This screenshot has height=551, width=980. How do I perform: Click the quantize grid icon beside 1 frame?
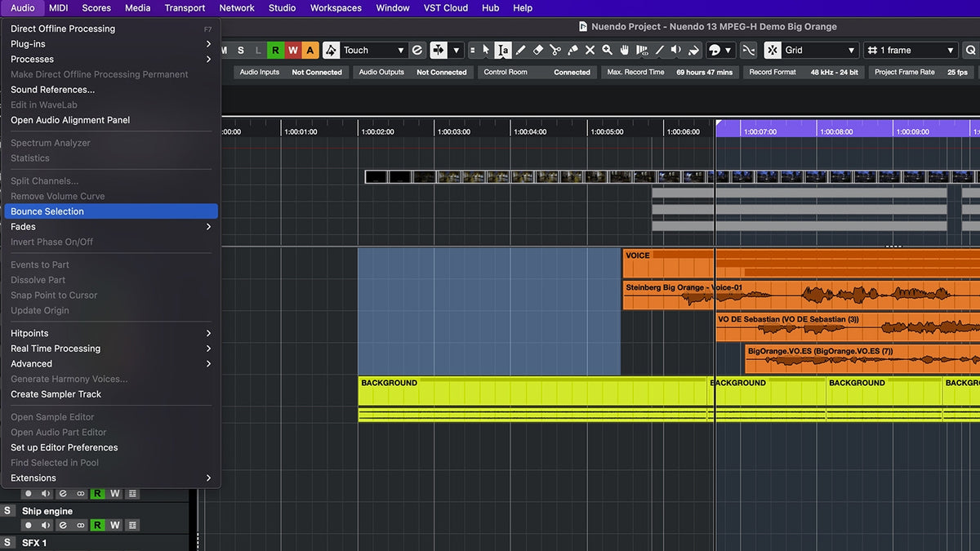(871, 50)
